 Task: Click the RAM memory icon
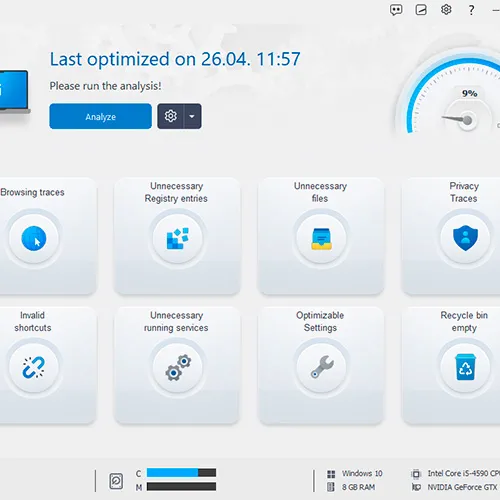click(x=331, y=487)
